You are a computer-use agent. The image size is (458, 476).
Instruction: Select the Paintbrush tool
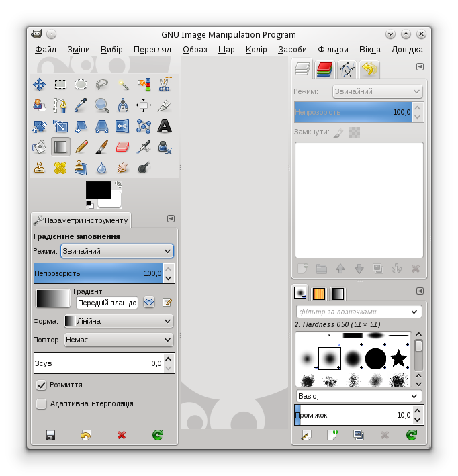click(x=102, y=147)
